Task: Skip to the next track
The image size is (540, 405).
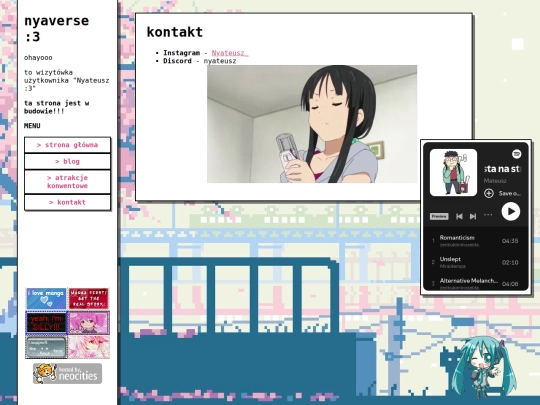Action: pyautogui.click(x=473, y=216)
